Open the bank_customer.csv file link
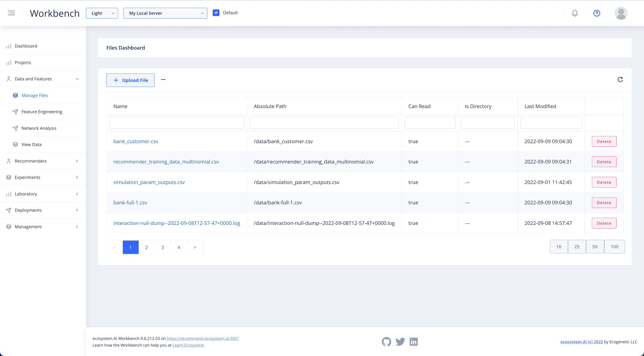Viewport: 644px width, 356px height. [x=136, y=141]
